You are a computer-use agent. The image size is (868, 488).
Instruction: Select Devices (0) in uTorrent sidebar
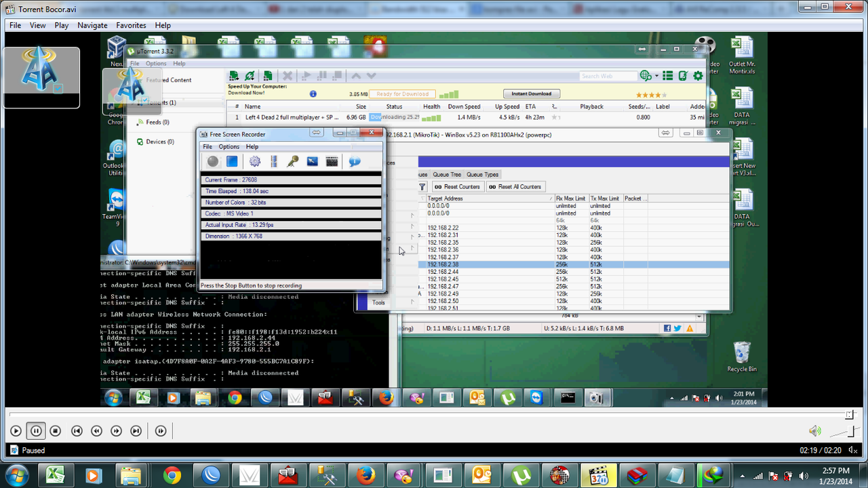click(160, 142)
